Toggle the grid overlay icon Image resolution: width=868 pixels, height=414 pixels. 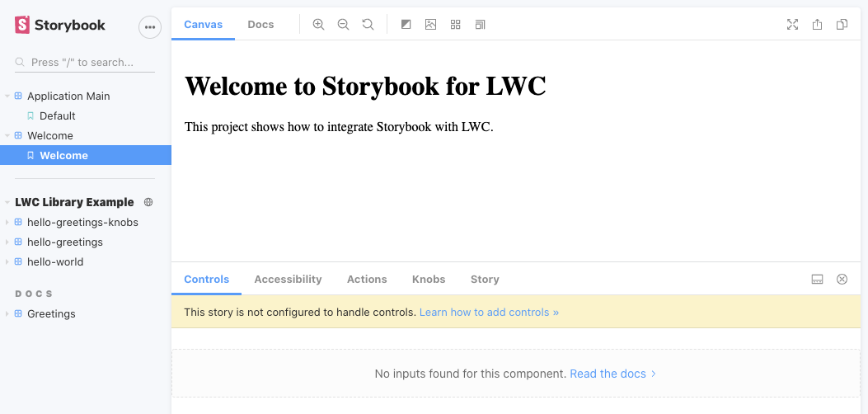(x=456, y=25)
